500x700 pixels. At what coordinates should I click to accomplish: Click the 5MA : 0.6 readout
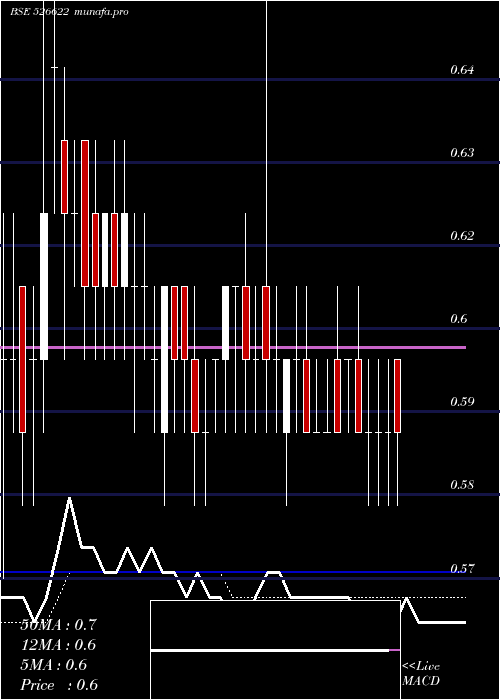pyautogui.click(x=54, y=665)
